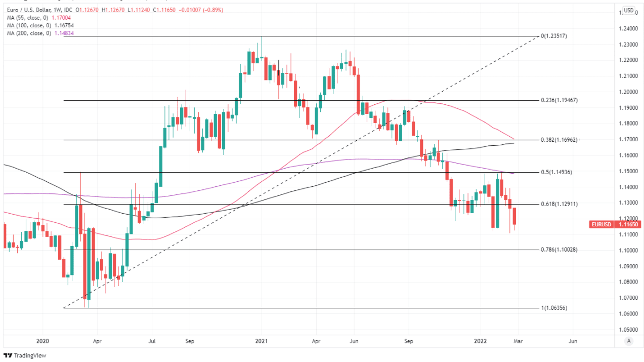Select the MA (55, close, 0) legend
The width and height of the screenshot is (644, 362).
[x=29, y=18]
